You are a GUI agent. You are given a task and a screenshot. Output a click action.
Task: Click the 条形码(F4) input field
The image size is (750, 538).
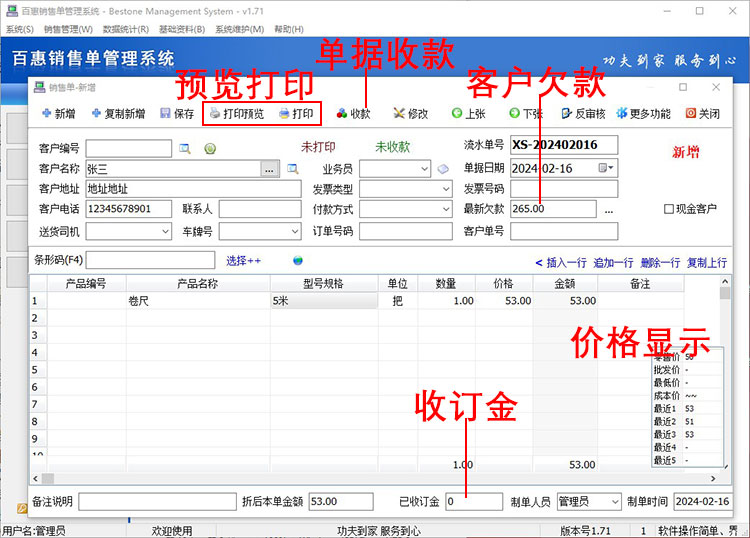click(x=150, y=260)
